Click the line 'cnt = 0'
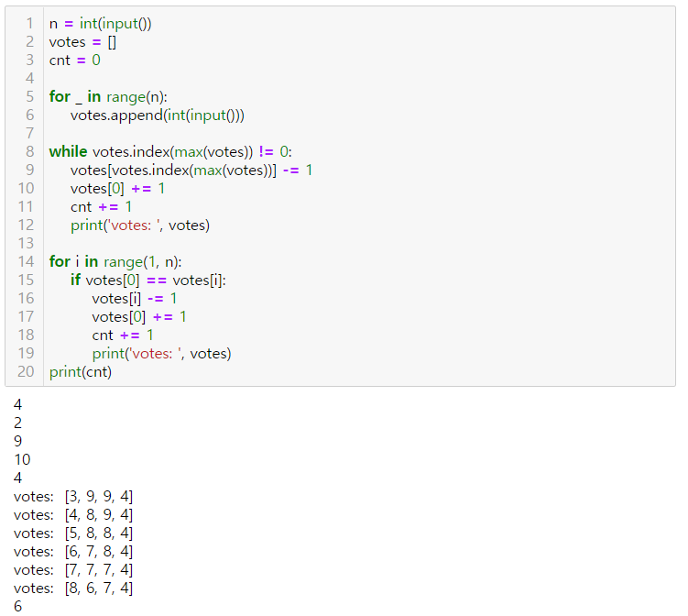 click(x=74, y=60)
